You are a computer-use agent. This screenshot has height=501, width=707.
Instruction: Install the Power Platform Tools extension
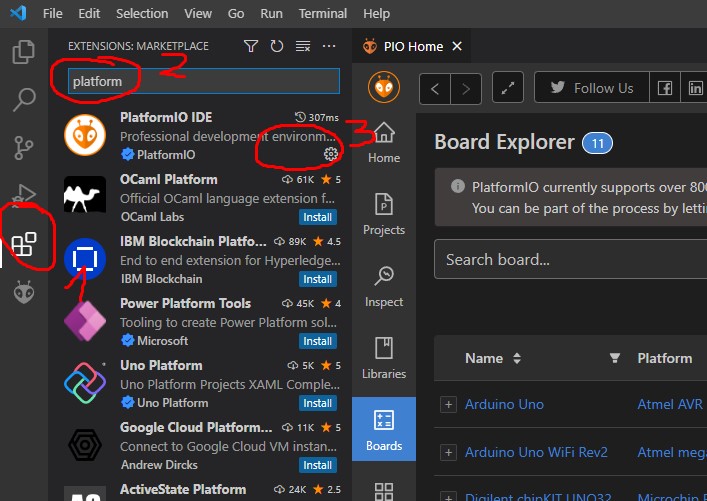(x=317, y=341)
